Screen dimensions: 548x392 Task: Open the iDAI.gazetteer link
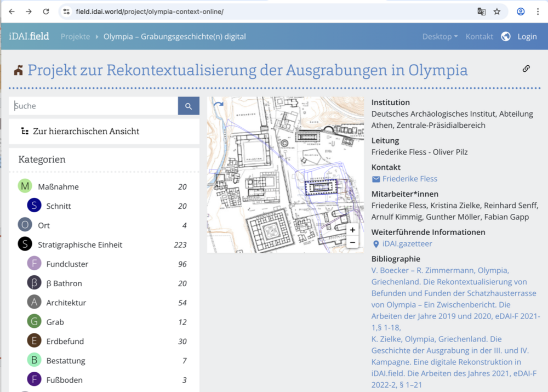(407, 243)
